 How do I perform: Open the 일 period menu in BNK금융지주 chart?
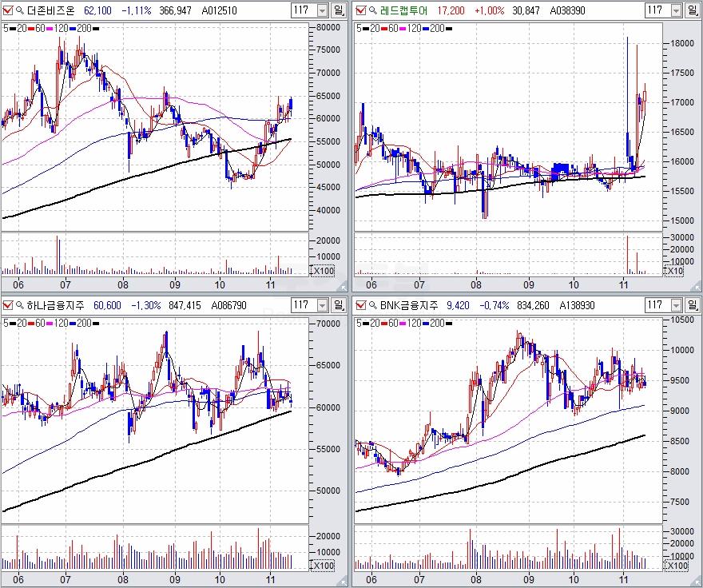(693, 304)
